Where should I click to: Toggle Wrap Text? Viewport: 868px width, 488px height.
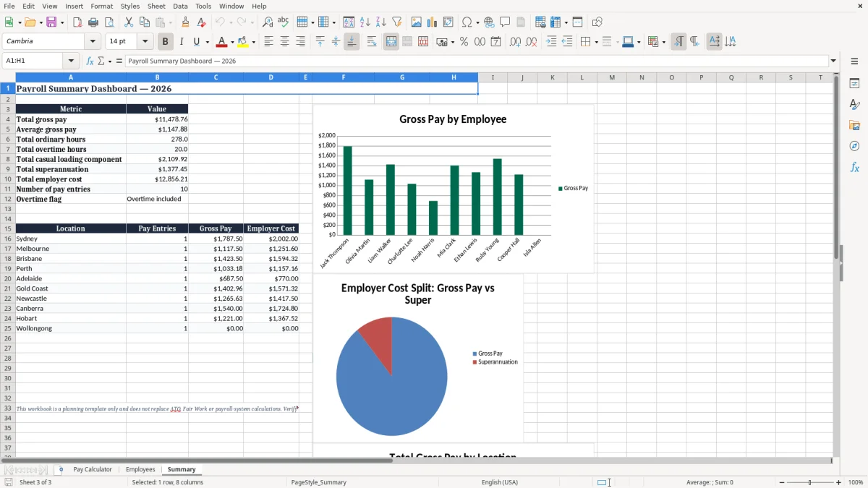[372, 42]
